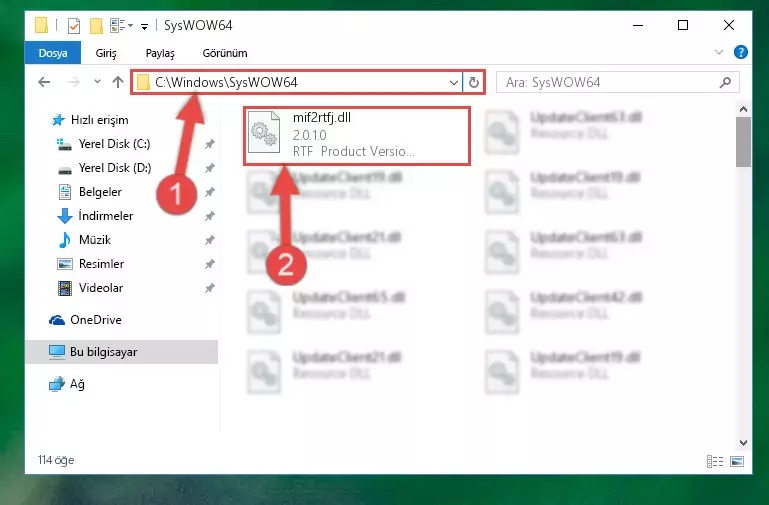Select Bu bilgisayar in navigation pane
This screenshot has height=505, width=769.
[x=122, y=352]
